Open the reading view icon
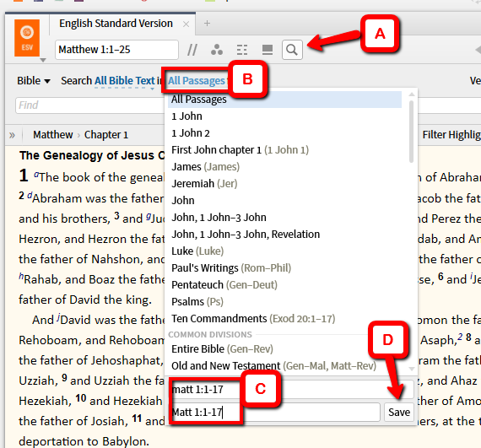Image resolution: width=481 pixels, height=448 pixels. pos(268,50)
